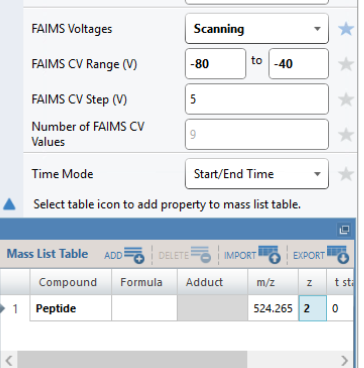Click the Mass List Table title label
Screen dimensions: 364x368
point(47,254)
